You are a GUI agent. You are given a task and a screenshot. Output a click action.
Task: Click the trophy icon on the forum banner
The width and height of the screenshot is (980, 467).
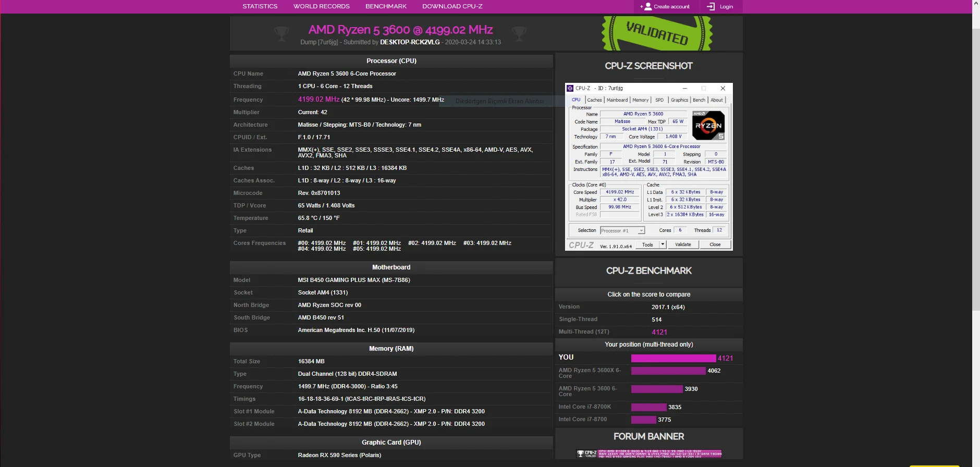[x=580, y=453]
